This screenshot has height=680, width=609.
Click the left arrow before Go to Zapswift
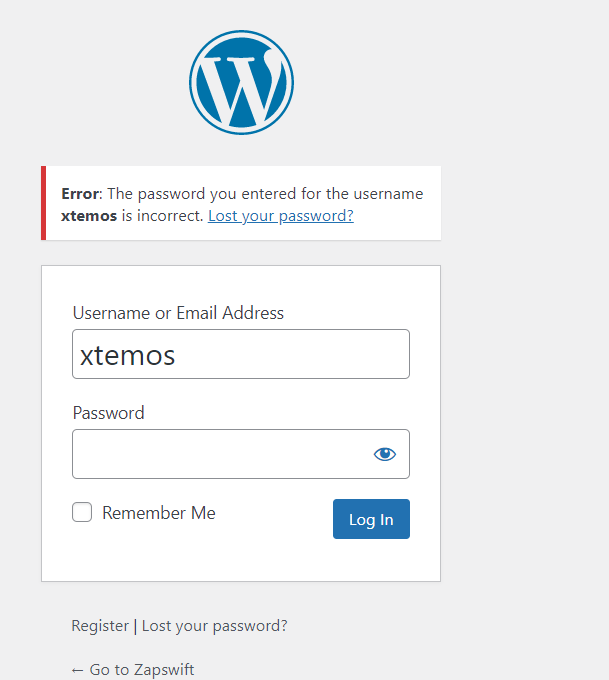pos(78,670)
